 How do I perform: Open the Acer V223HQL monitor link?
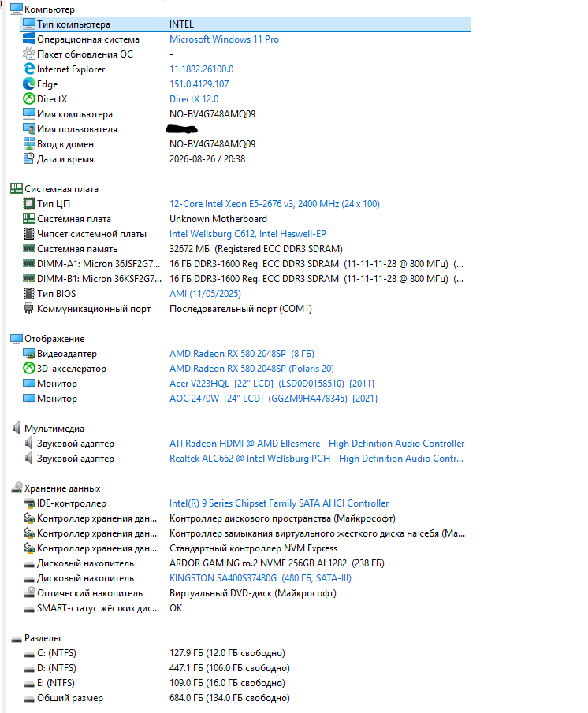pos(272,384)
